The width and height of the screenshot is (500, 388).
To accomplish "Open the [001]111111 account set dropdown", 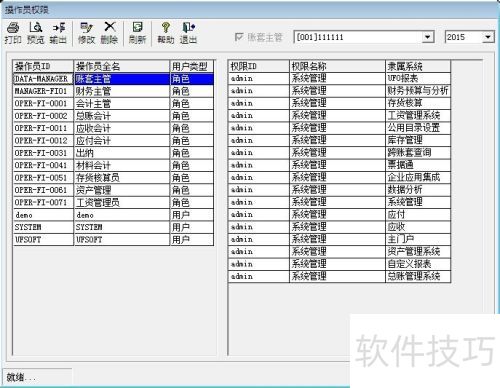I will [x=428, y=37].
